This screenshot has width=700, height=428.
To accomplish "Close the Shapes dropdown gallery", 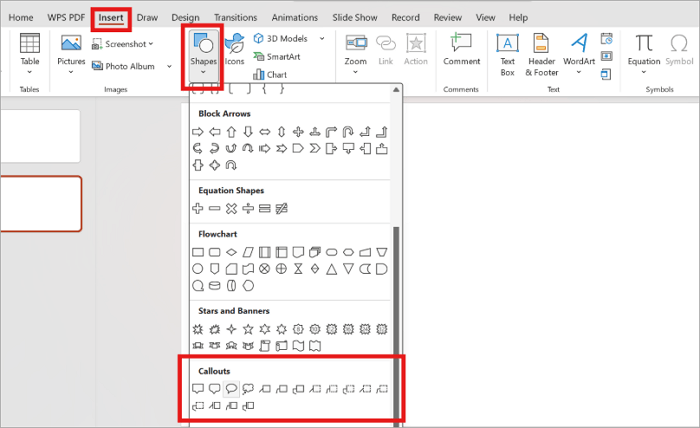I will [203, 56].
